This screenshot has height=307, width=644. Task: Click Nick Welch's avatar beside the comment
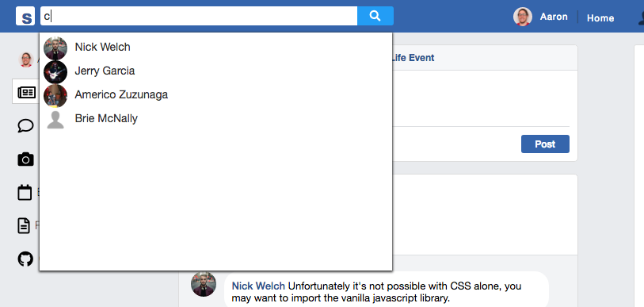[204, 284]
